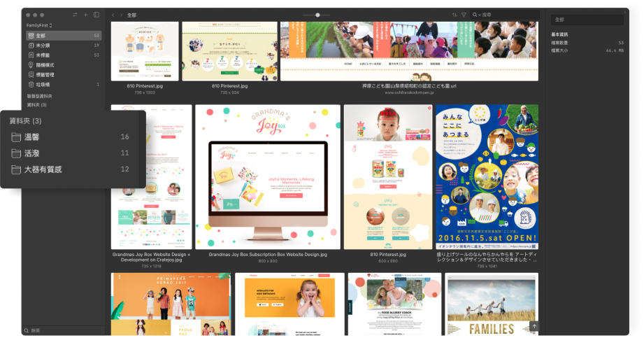Expand the 智慧型資料夾 section
This screenshot has height=338, width=644.
click(x=39, y=96)
